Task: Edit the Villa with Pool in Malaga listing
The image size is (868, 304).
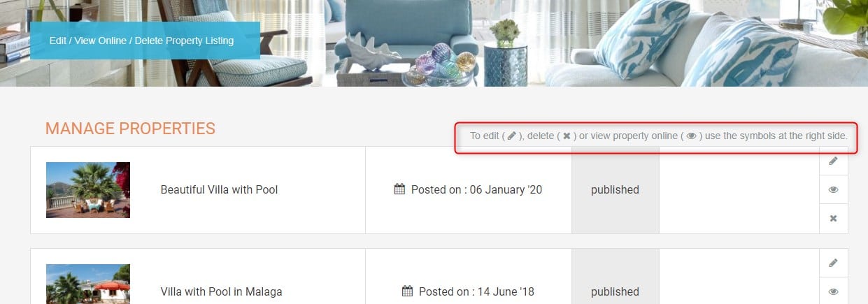Action: tap(833, 263)
